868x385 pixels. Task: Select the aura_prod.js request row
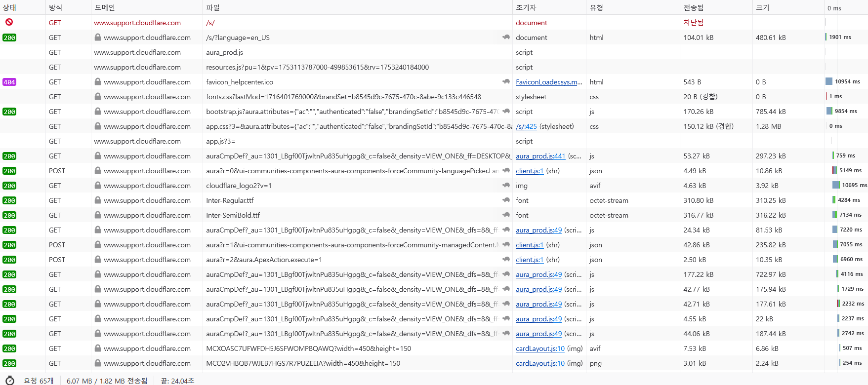click(x=224, y=52)
